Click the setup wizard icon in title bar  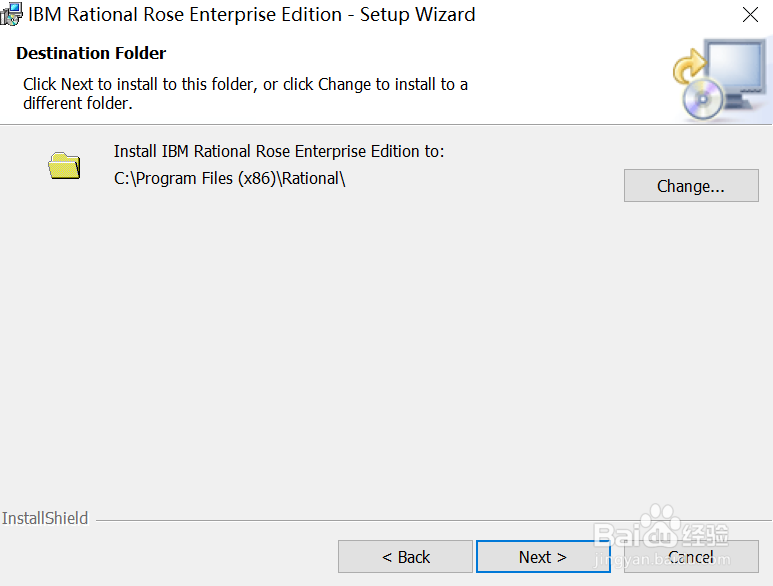click(x=11, y=15)
